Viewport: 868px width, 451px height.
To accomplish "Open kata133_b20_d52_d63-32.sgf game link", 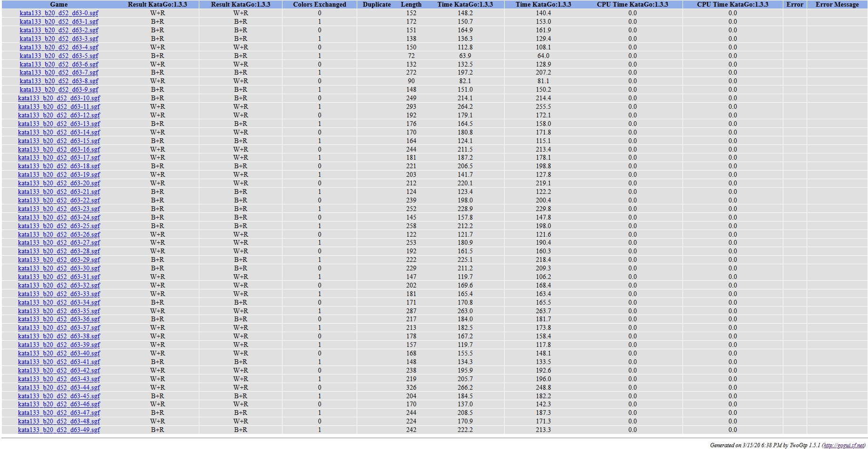I will coord(59,286).
